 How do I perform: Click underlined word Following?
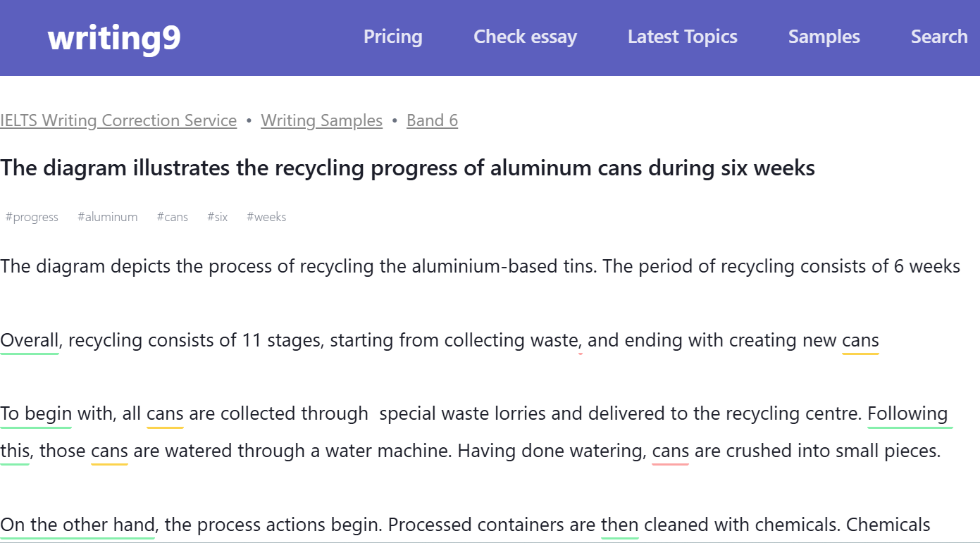(907, 414)
